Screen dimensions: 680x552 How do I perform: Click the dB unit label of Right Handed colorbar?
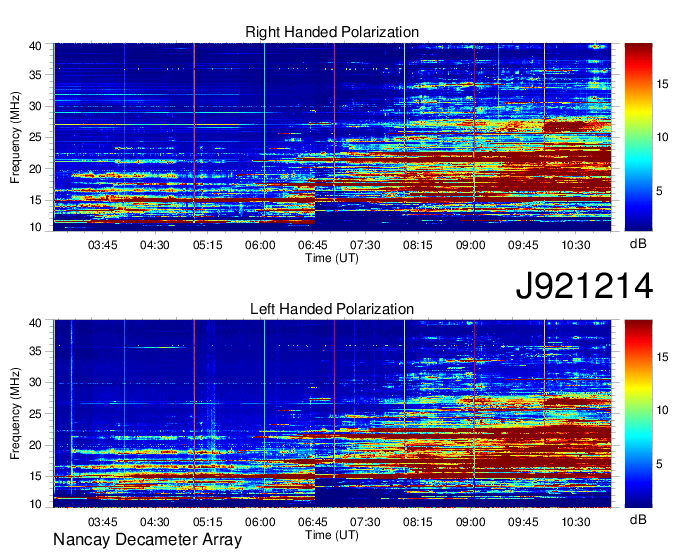point(638,244)
